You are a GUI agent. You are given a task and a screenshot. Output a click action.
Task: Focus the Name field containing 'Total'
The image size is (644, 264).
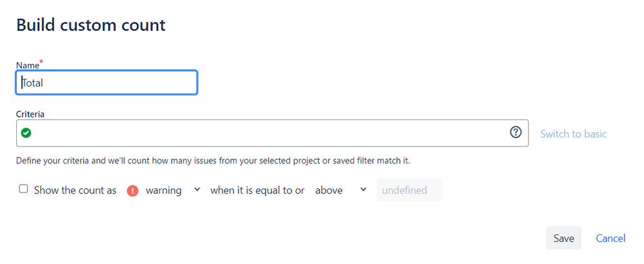(x=107, y=83)
